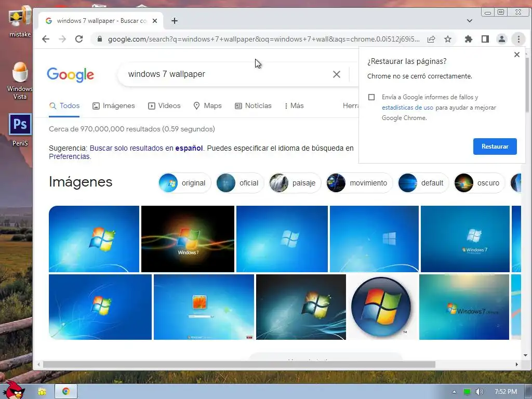The height and width of the screenshot is (399, 532).
Task: Click the padlock site info icon
Action: point(99,39)
